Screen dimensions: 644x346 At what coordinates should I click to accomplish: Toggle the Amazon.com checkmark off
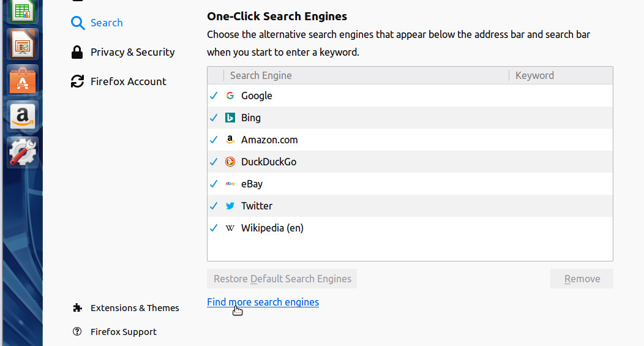pyautogui.click(x=214, y=140)
